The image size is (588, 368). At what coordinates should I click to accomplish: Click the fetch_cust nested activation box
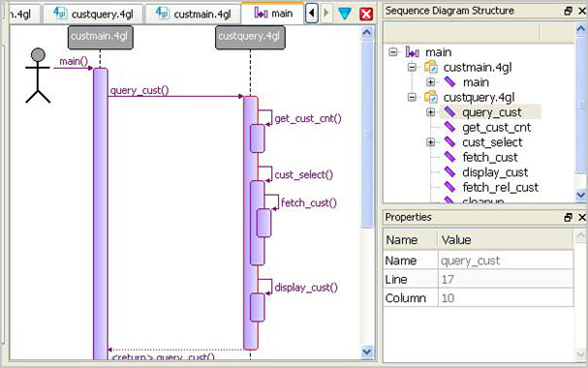pos(264,223)
